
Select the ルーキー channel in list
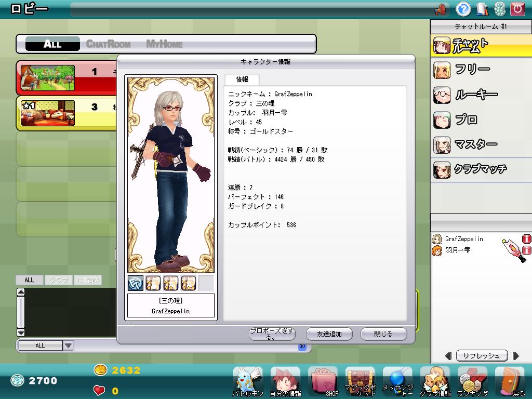coord(475,95)
